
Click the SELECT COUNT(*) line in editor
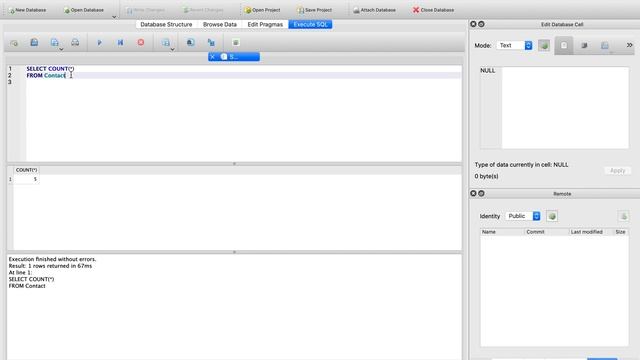point(50,69)
